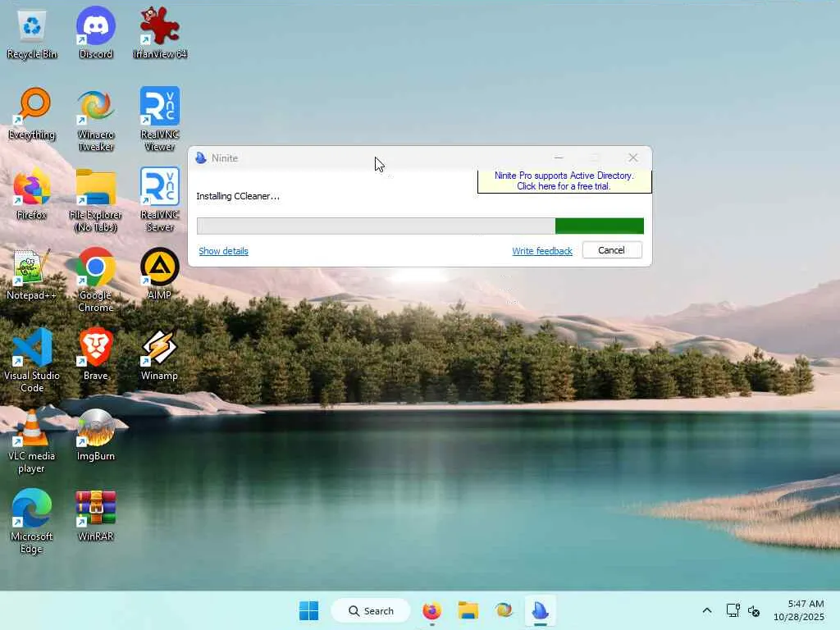Select the Winamp desktop shortcut

pos(160,354)
